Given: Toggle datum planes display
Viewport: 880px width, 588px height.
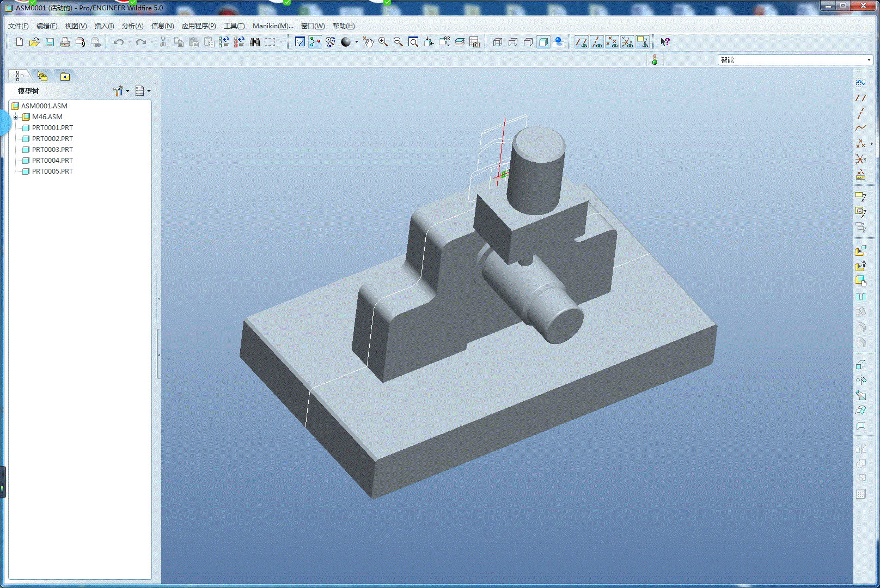Looking at the screenshot, I should pyautogui.click(x=581, y=42).
